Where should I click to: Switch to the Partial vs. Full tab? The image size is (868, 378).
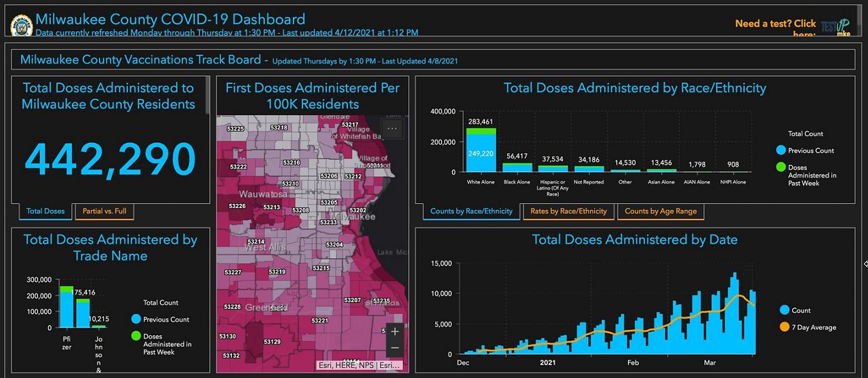click(x=104, y=211)
